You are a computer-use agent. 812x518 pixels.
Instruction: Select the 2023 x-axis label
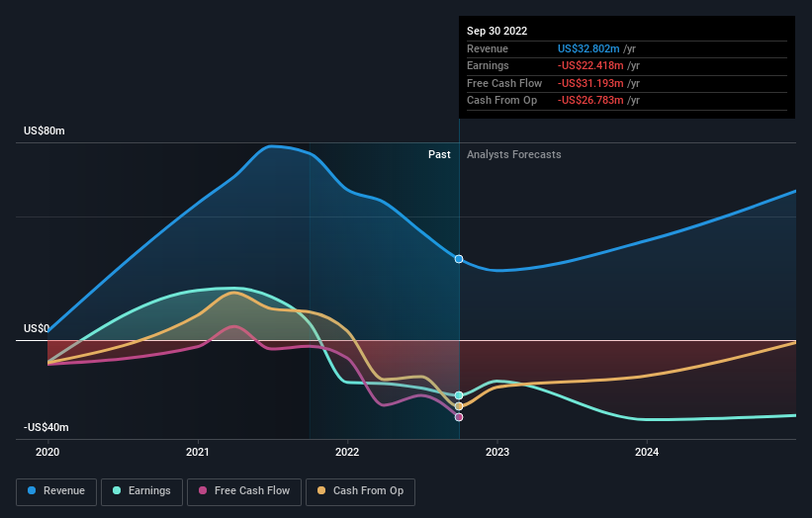pos(497,453)
